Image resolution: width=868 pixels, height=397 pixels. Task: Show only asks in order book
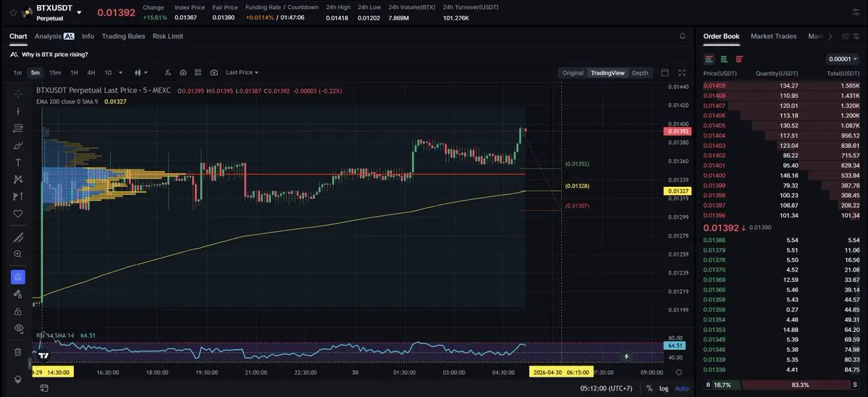(x=739, y=59)
